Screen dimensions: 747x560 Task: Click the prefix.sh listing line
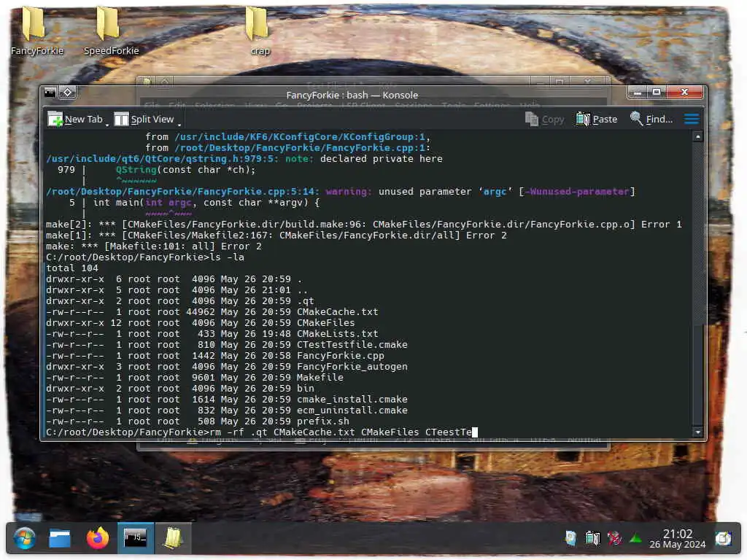[198, 421]
